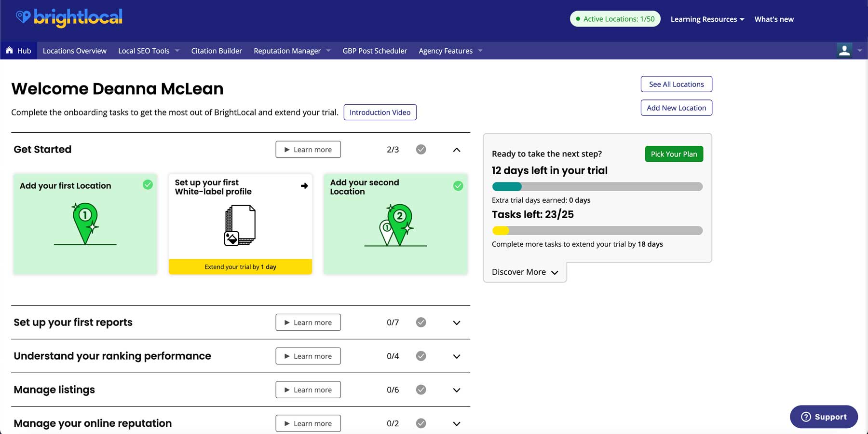868x434 pixels.
Task: Toggle the Set up your first reports checkmark
Action: point(421,322)
